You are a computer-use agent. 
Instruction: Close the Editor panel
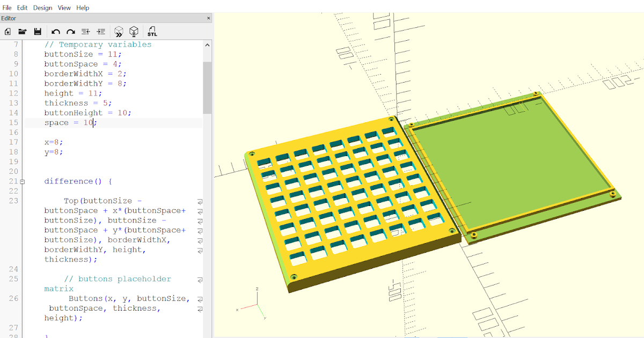(208, 18)
